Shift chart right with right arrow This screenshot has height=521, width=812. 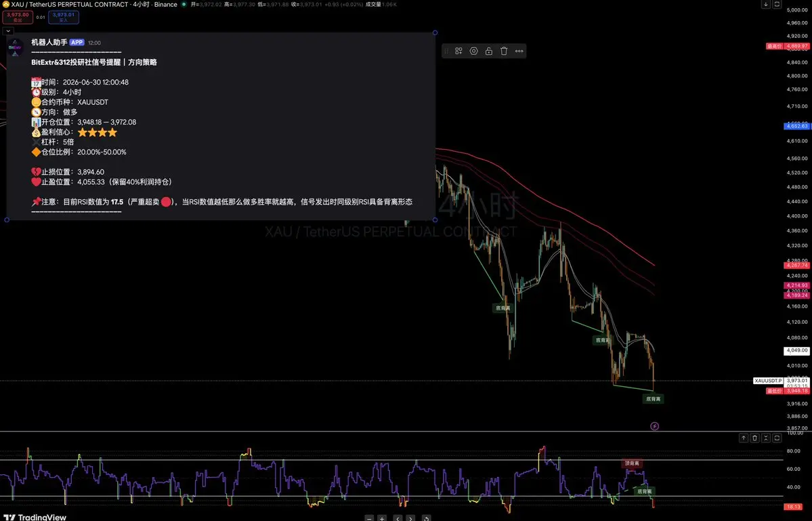pos(410,518)
